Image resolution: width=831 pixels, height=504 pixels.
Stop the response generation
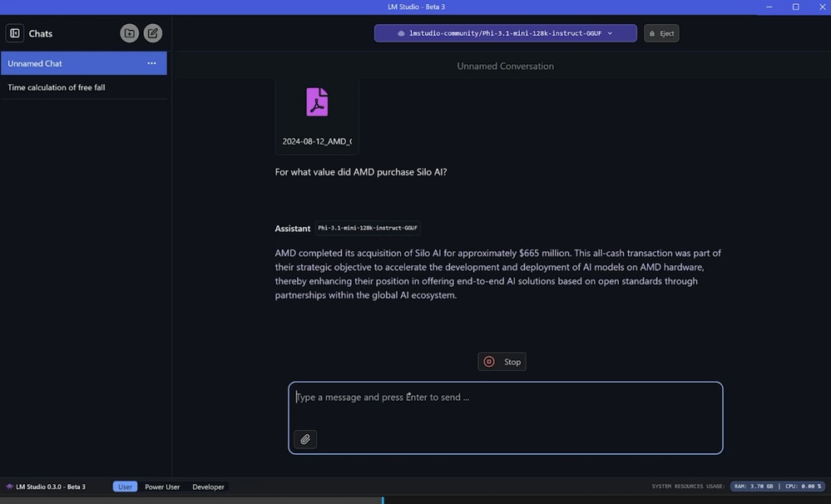502,362
